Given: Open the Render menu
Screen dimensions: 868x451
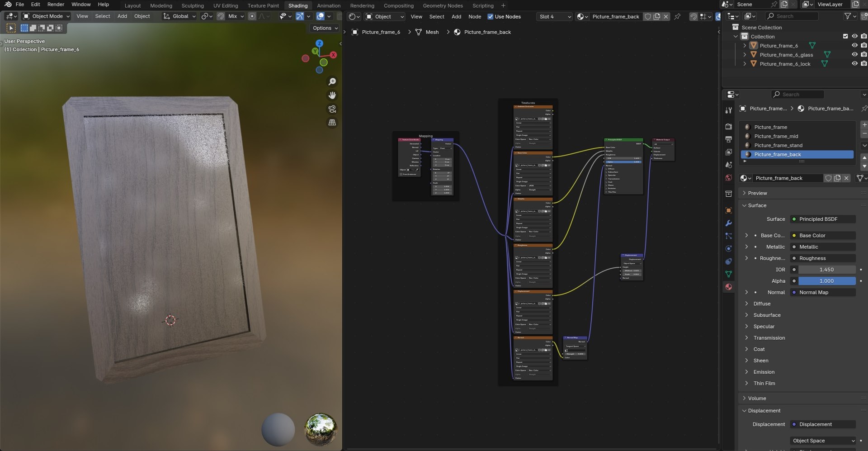Looking at the screenshot, I should point(56,5).
